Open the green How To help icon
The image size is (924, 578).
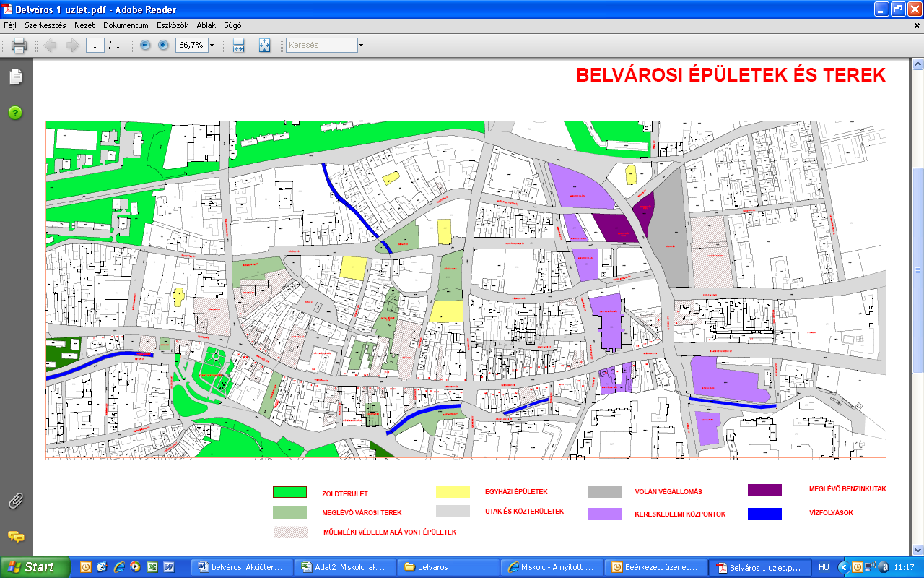tap(15, 113)
